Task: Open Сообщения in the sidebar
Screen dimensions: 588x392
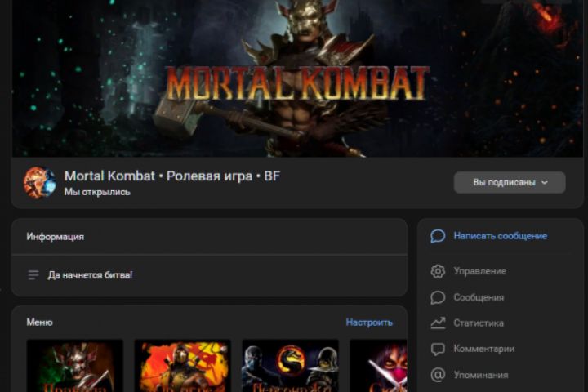Action: click(479, 297)
